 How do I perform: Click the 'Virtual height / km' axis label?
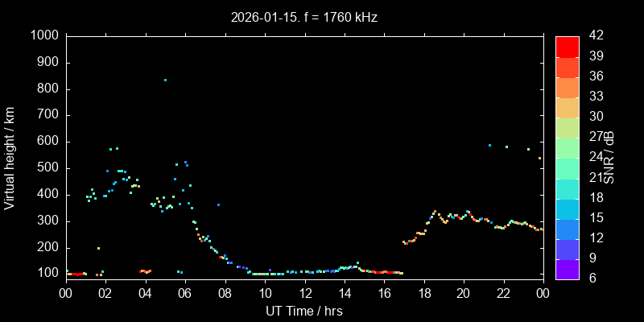coord(10,158)
